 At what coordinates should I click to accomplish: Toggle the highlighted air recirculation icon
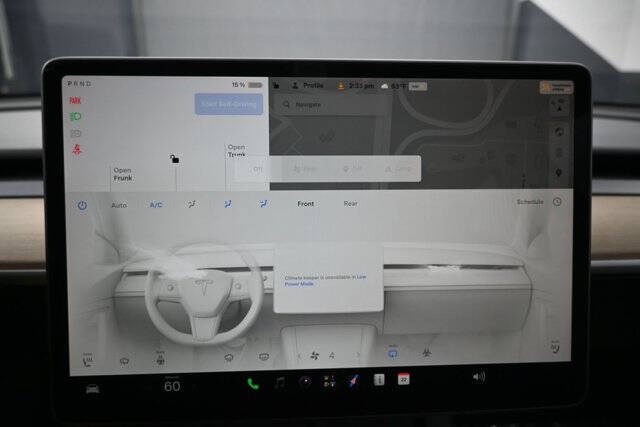(x=393, y=354)
